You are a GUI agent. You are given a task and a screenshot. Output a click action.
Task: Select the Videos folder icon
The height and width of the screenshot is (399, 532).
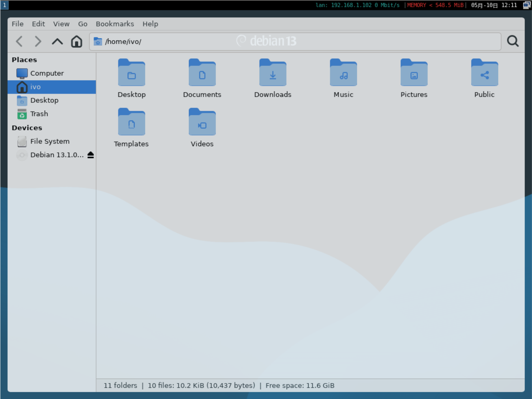pos(202,122)
